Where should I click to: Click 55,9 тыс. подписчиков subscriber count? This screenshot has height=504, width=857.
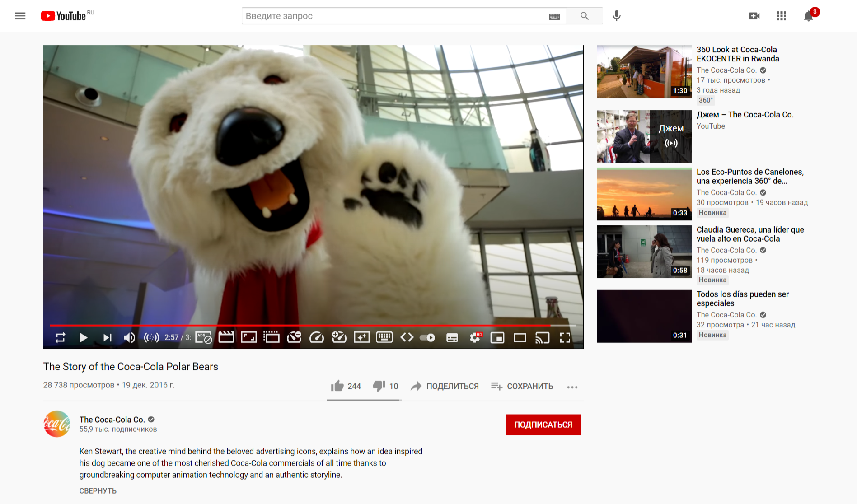(118, 429)
